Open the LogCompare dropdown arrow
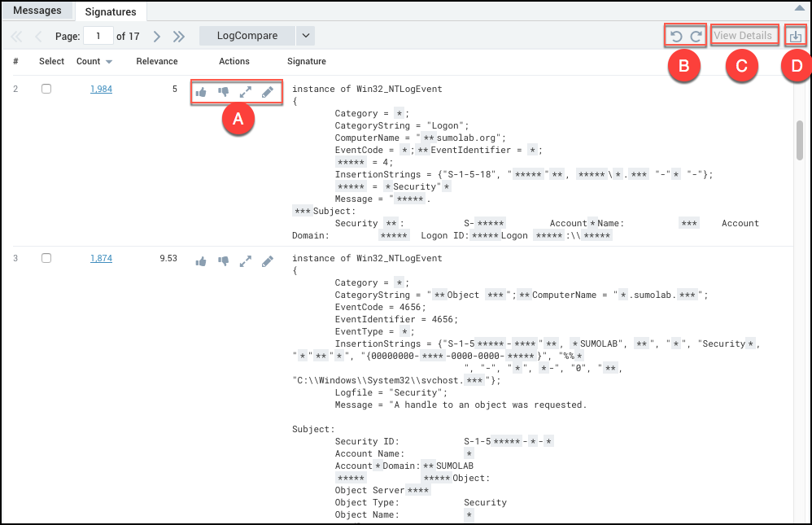The image size is (812, 525). tap(305, 36)
